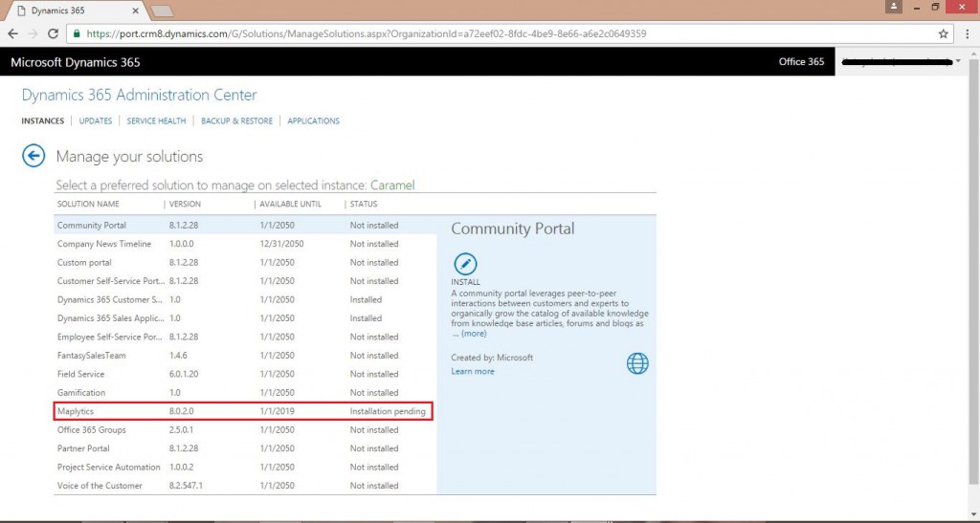
Task: Select the Partner Portal solution row
Action: point(245,448)
